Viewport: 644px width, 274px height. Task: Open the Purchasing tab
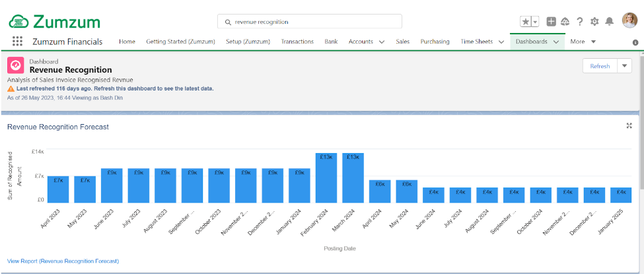click(435, 42)
